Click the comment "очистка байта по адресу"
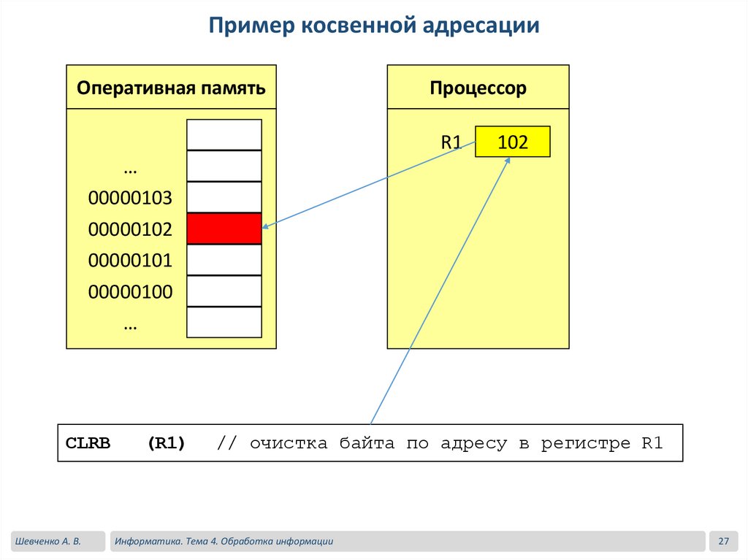This screenshot has height=560, width=748. (x=379, y=444)
